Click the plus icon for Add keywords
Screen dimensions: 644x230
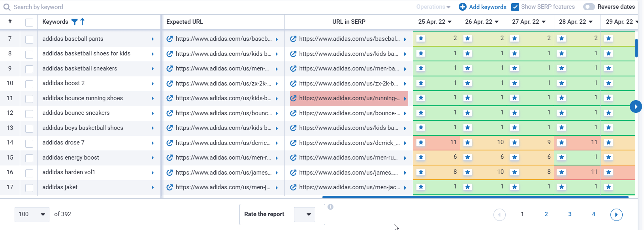point(462,7)
